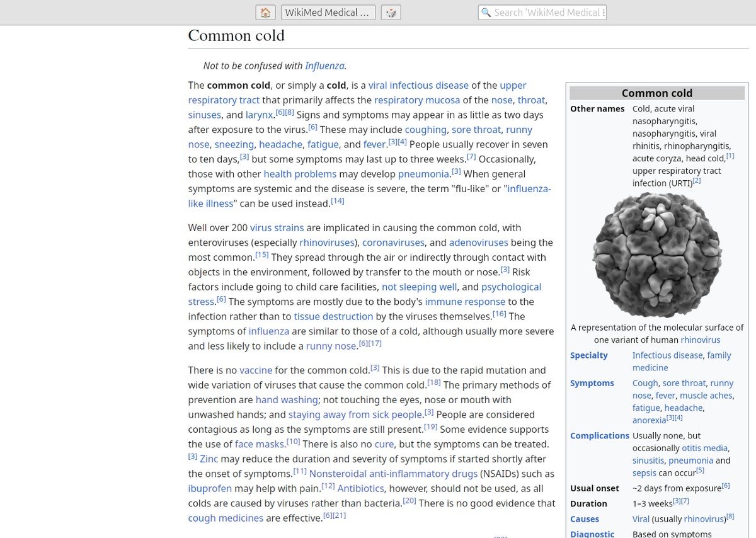Image resolution: width=756 pixels, height=538 pixels.
Task: Follow the cough medicines link
Action: (226, 518)
